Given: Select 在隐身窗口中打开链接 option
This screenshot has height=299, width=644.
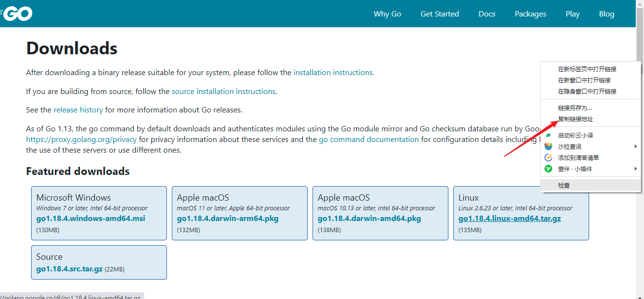Looking at the screenshot, I should [587, 92].
